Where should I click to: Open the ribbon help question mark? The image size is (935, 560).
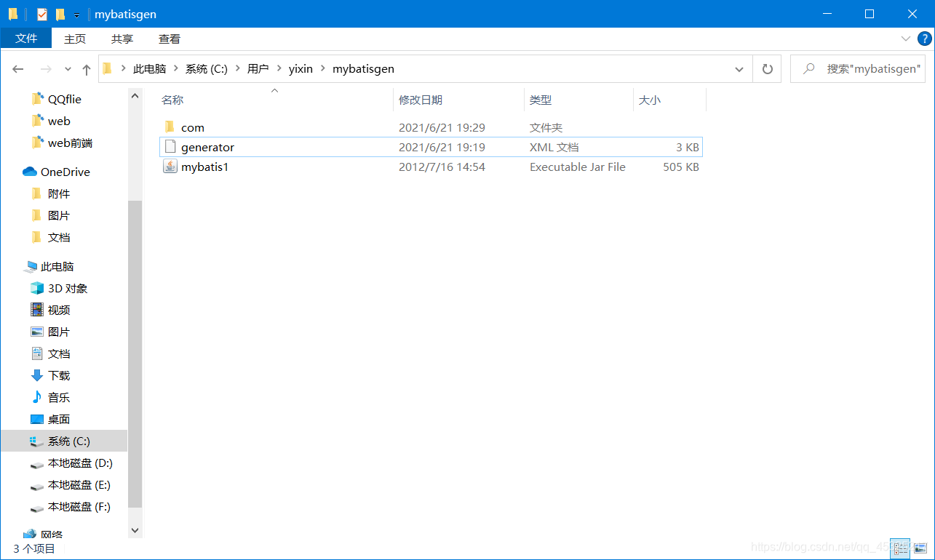click(925, 39)
